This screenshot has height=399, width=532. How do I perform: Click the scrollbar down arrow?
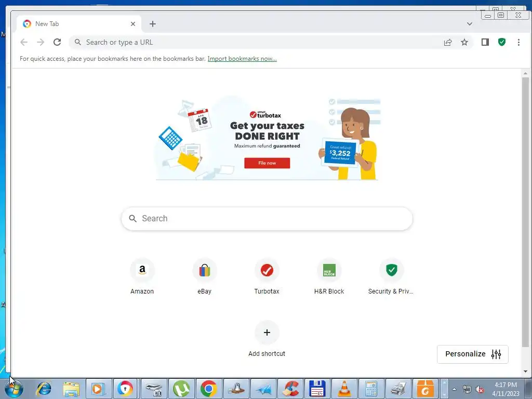(525, 371)
